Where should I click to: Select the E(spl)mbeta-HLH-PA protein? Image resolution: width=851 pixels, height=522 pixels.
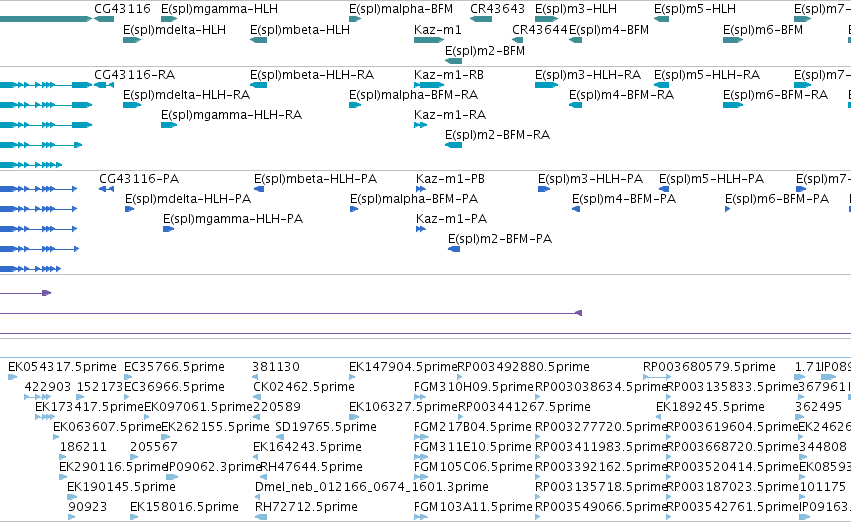pos(315,179)
